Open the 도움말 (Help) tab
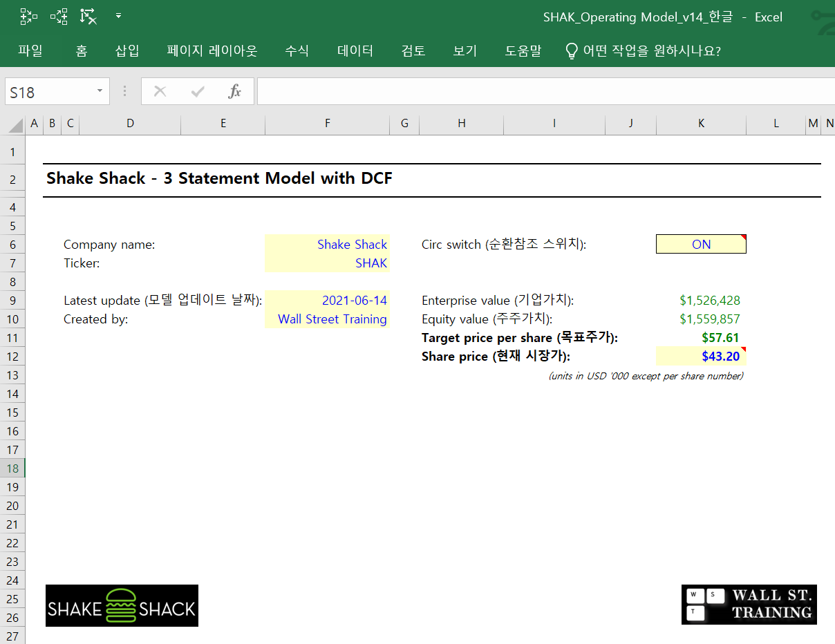 (x=523, y=50)
